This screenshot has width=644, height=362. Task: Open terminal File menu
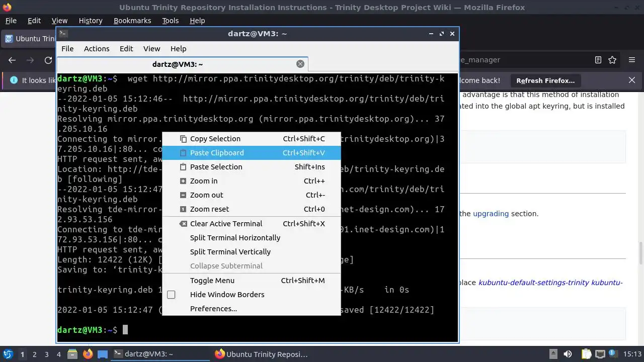pyautogui.click(x=67, y=49)
